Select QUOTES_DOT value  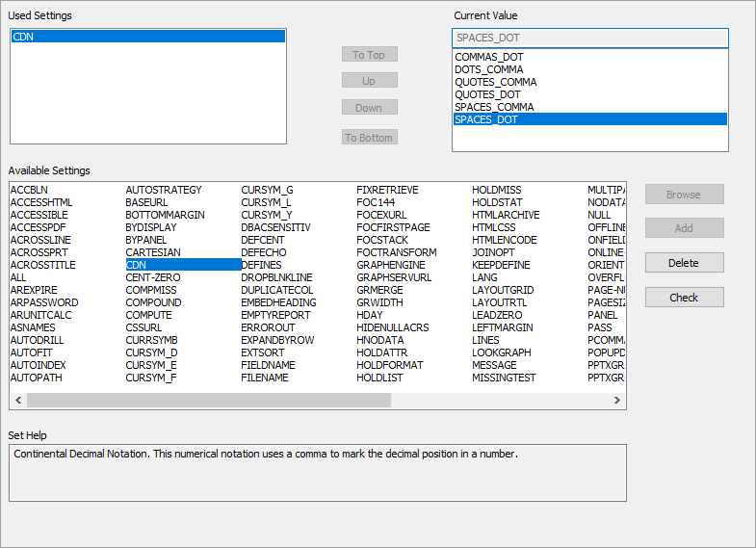(x=487, y=94)
